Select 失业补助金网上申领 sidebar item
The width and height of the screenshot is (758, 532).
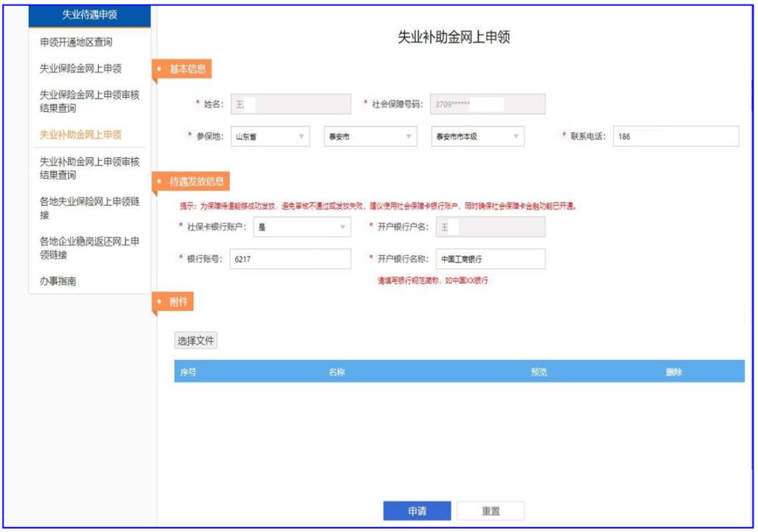[81, 135]
